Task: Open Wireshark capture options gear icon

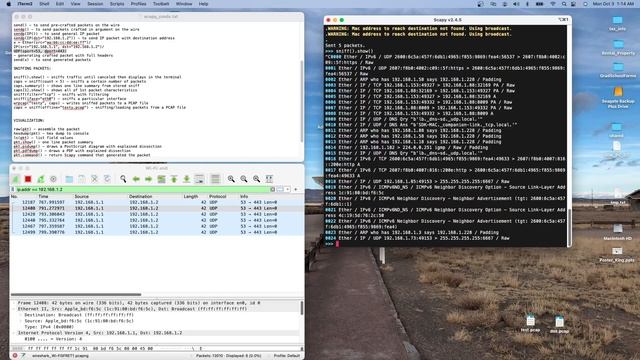Action: pos(53,179)
